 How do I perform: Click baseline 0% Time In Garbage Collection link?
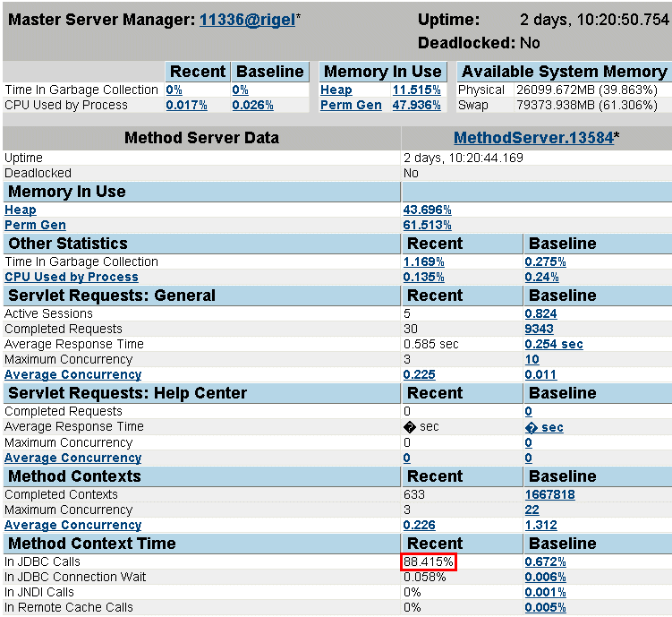tap(241, 90)
